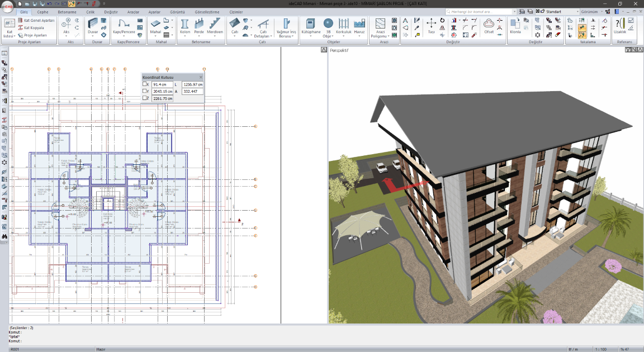The width and height of the screenshot is (644, 352).
Task: Select the Korkuluk (railing) tool
Action: (343, 25)
